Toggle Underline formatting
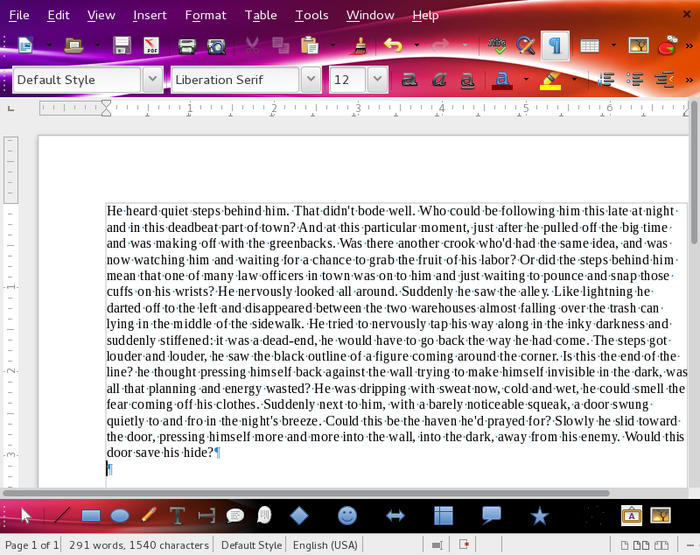700x555 pixels. point(467,80)
